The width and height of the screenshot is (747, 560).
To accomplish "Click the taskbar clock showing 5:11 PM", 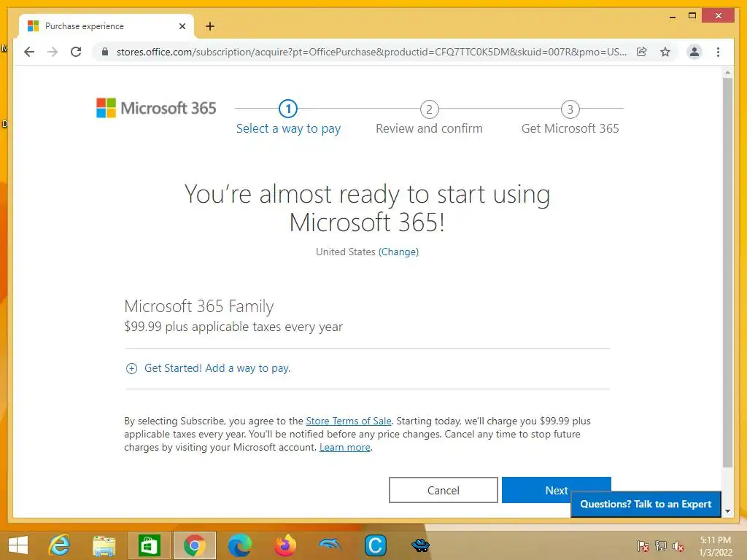I will [716, 545].
